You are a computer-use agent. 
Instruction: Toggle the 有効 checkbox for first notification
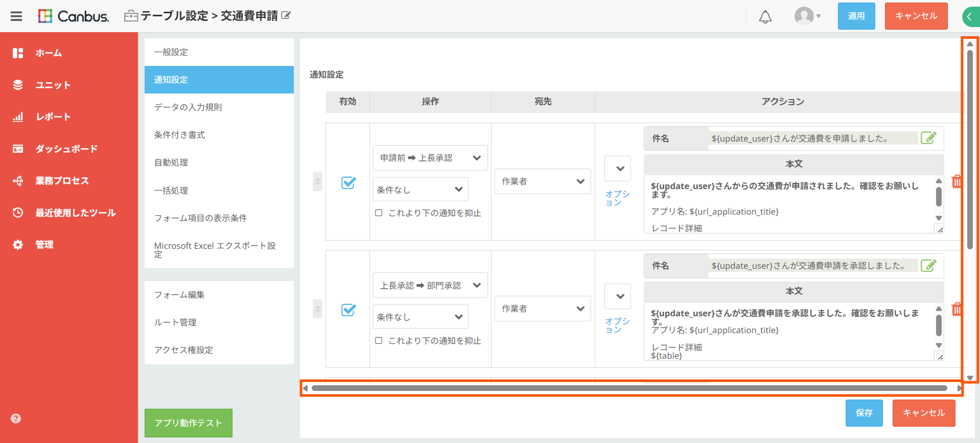348,182
